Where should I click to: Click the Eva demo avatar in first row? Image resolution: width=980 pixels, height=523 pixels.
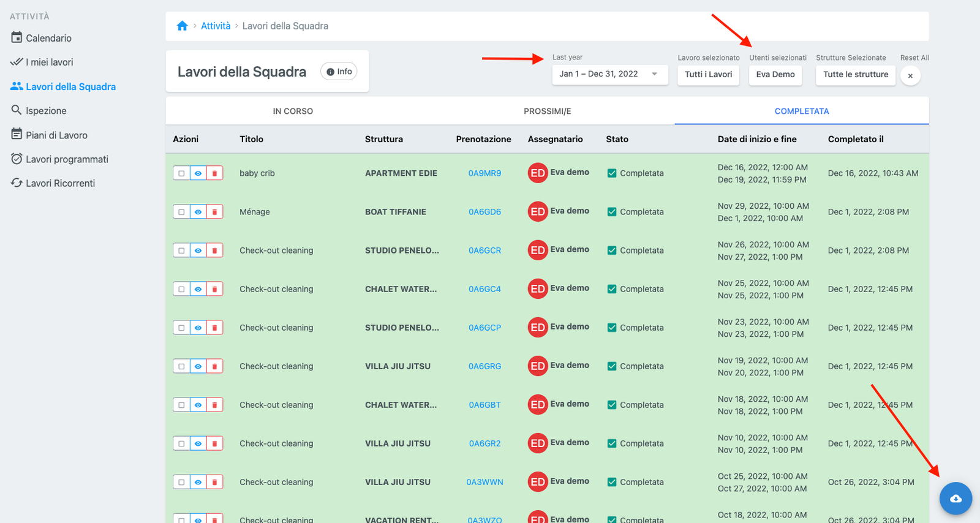(537, 173)
